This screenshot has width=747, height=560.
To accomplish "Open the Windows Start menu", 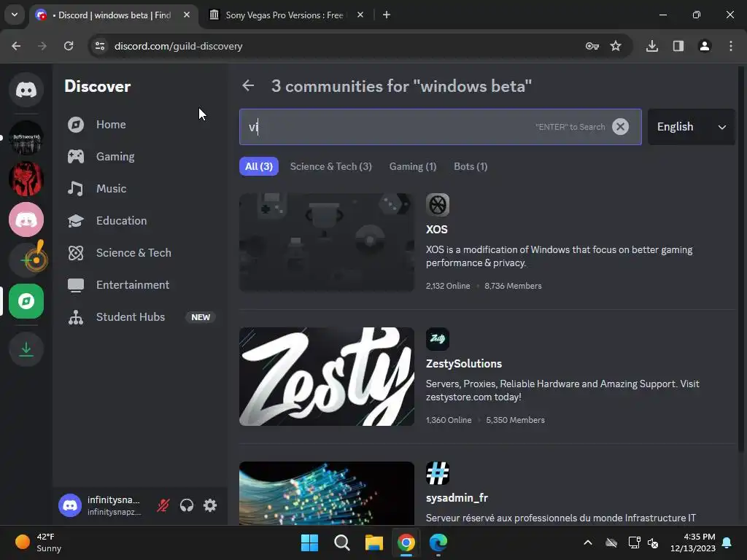I will (309, 542).
